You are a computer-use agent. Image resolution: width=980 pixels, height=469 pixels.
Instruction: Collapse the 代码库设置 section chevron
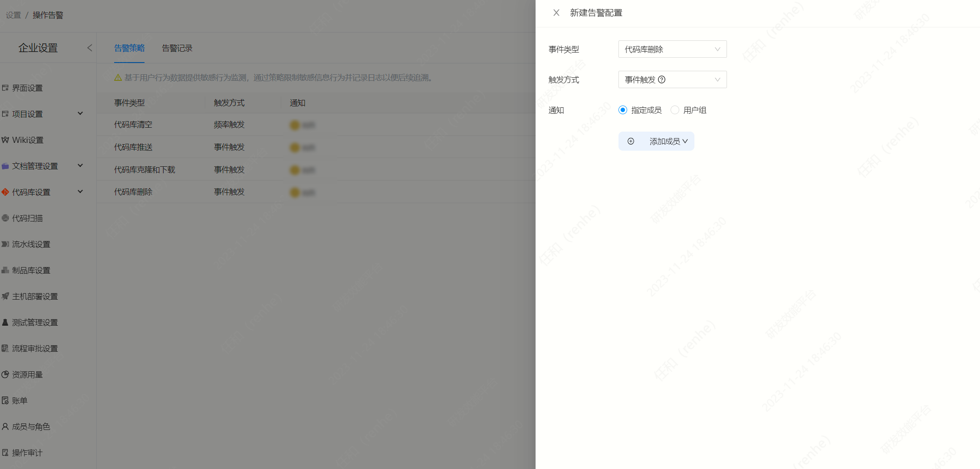tap(80, 191)
